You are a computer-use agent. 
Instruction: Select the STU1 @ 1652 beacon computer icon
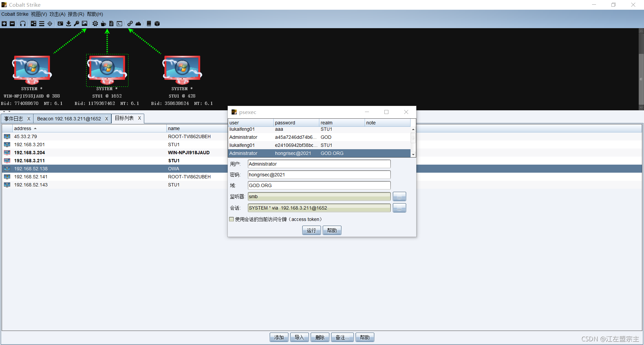(107, 70)
